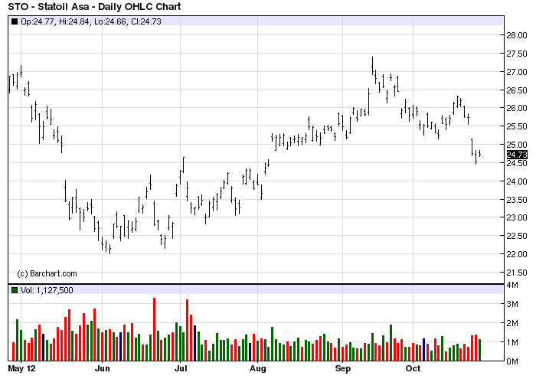Click the 23.50 price axis label
The image size is (536, 392).
(x=517, y=200)
